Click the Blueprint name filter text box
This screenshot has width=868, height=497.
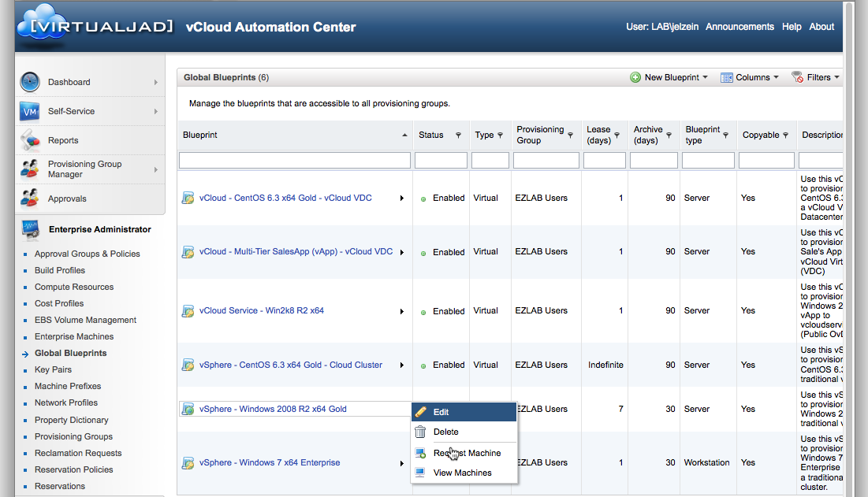tap(295, 161)
